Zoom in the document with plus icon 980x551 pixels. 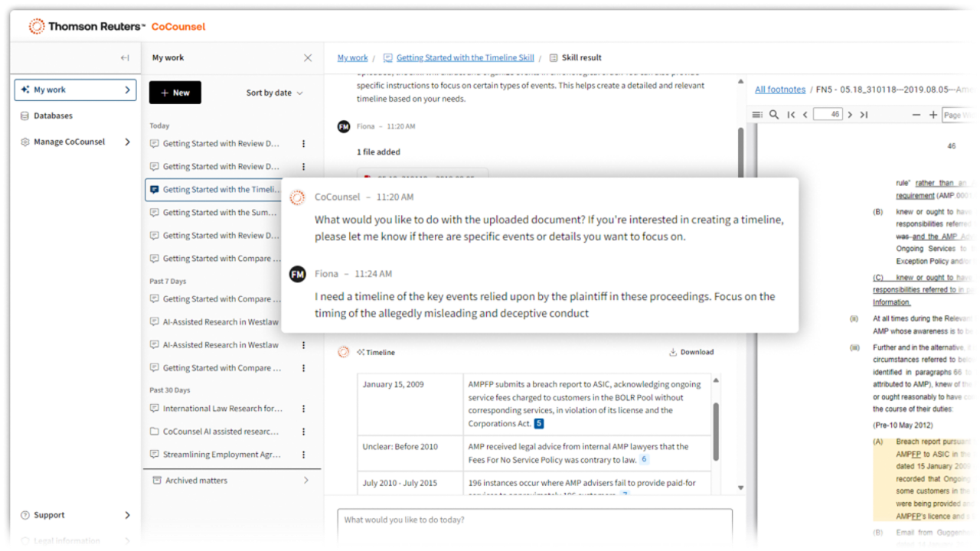[933, 115]
